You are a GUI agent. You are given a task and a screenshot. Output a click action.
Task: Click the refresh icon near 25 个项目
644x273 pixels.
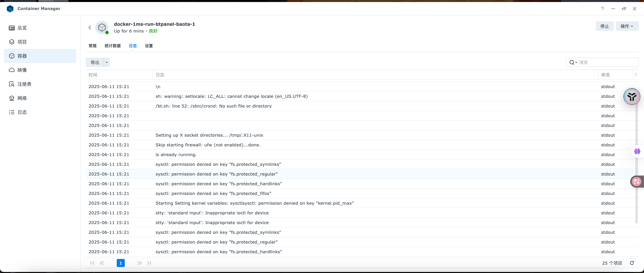632,263
